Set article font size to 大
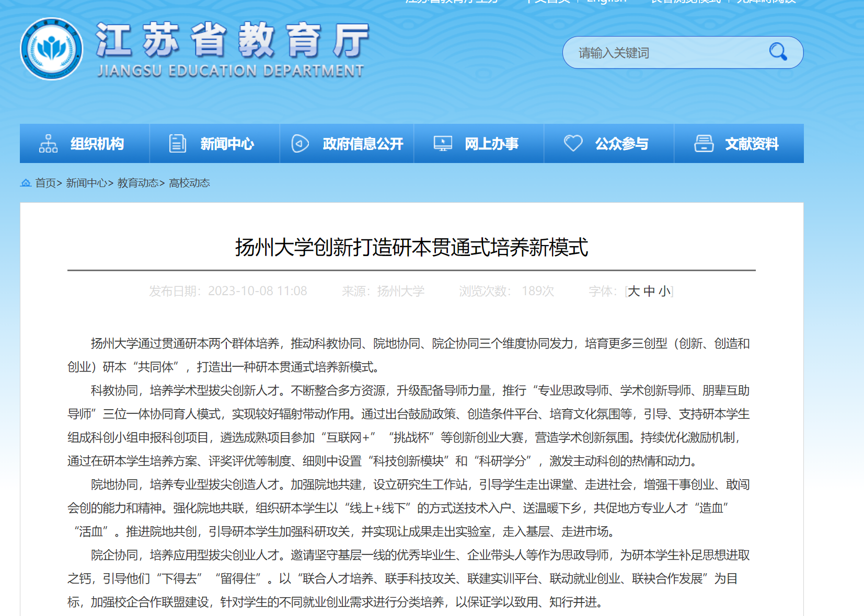The width and height of the screenshot is (864, 616). coord(633,291)
